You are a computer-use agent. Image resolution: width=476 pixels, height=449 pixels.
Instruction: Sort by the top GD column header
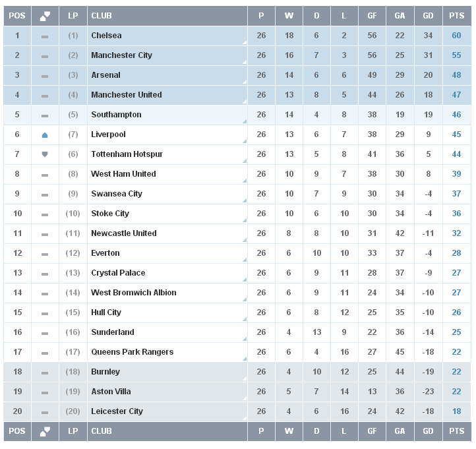pos(428,16)
